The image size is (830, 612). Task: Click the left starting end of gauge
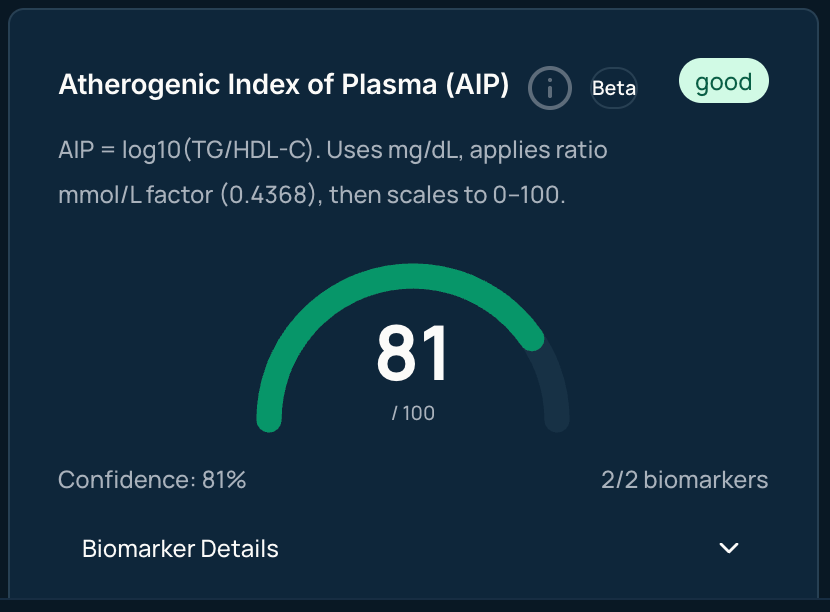pos(269,420)
